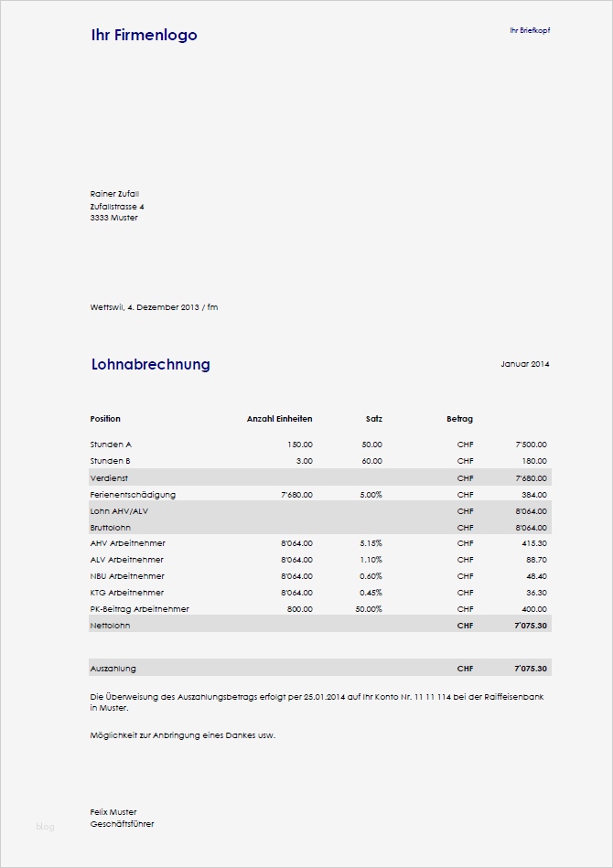
Task: Click the date line Wettswil, 4. Dezember 2013
Action: (154, 307)
